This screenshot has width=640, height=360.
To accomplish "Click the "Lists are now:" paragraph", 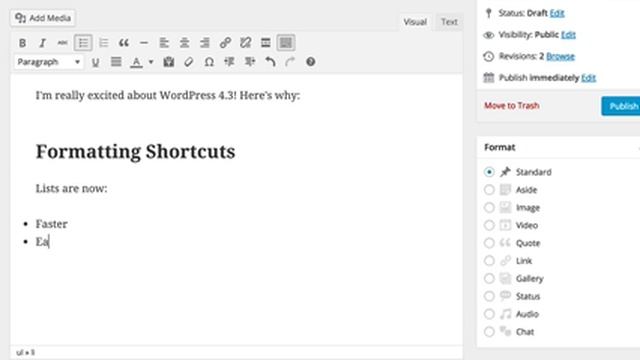I will pos(71,189).
